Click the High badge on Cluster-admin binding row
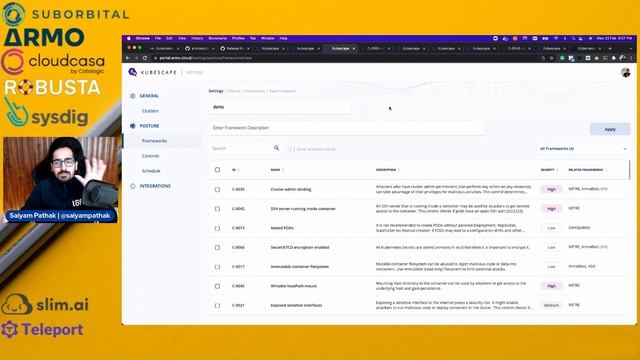The width and height of the screenshot is (640, 360). (551, 189)
